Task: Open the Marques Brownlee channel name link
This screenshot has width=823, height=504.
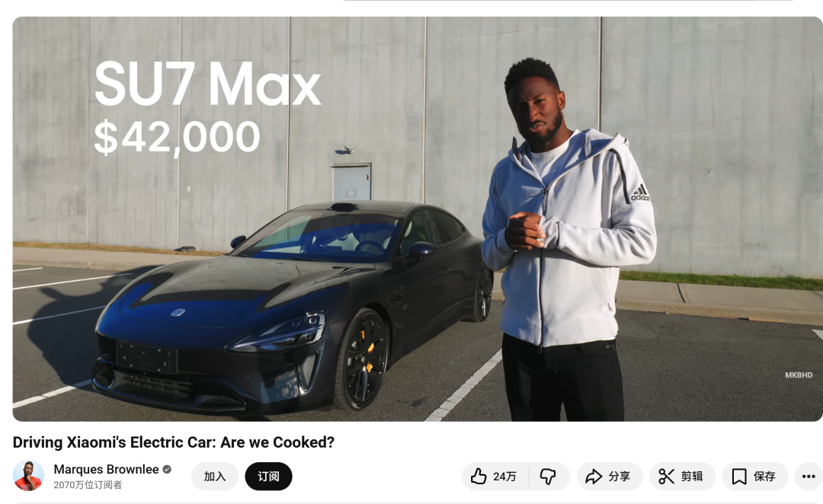Action: [x=106, y=470]
